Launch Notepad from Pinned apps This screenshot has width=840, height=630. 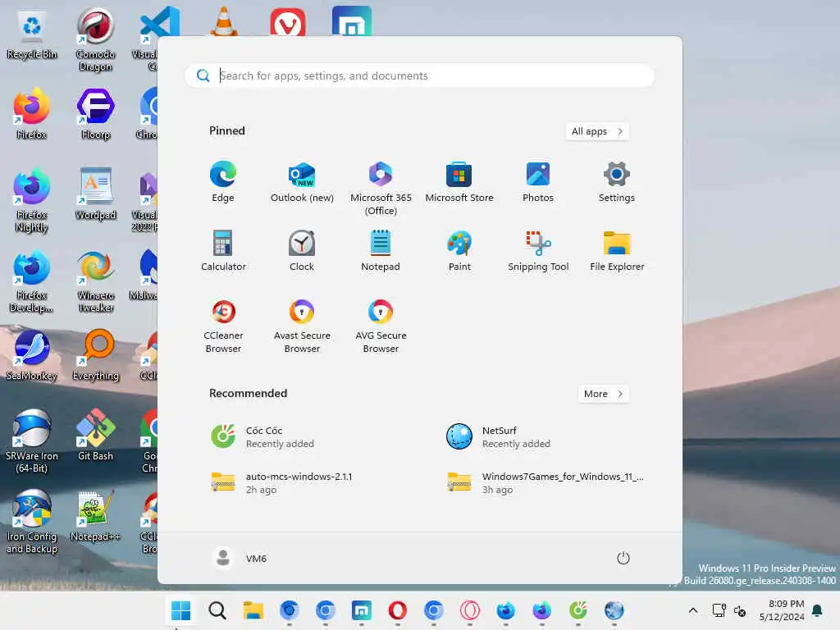[381, 251]
